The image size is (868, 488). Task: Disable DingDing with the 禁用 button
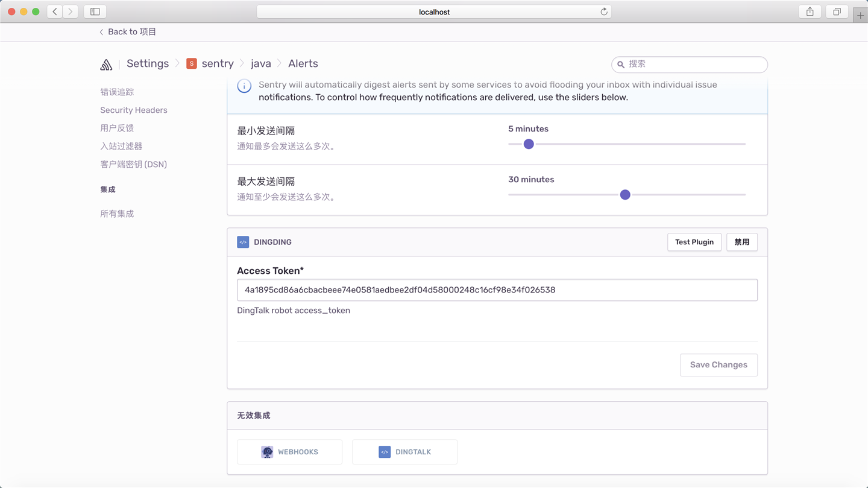pos(742,242)
